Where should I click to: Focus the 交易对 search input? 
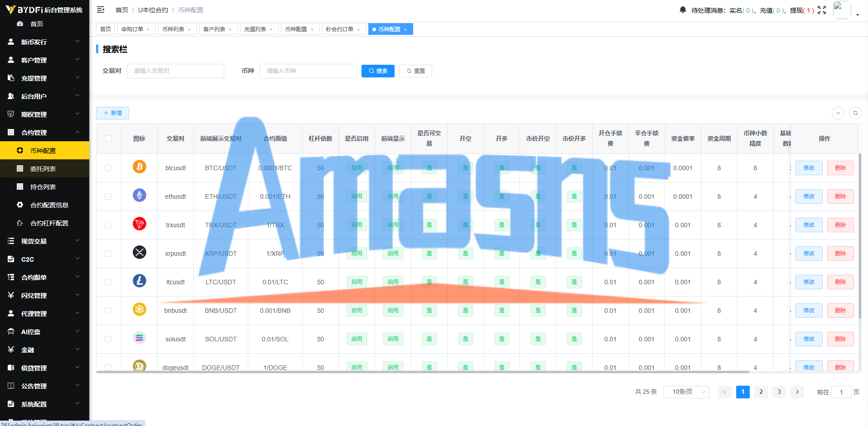coord(175,71)
